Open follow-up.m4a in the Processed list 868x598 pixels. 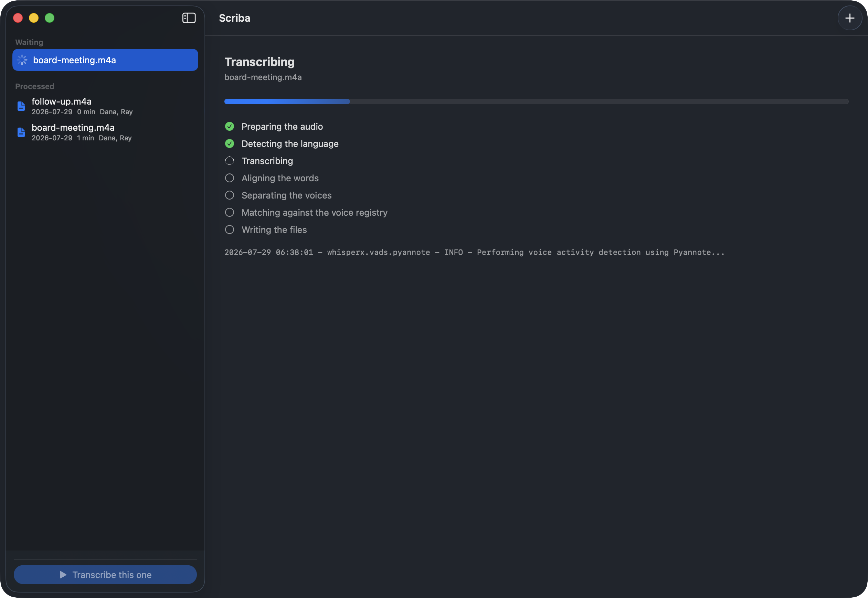105,106
